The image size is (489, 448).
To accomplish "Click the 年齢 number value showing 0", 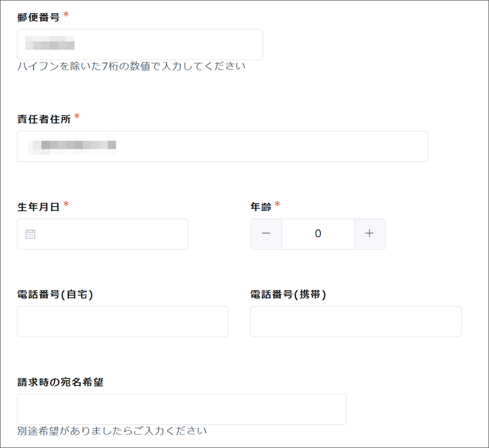I will click(318, 234).
